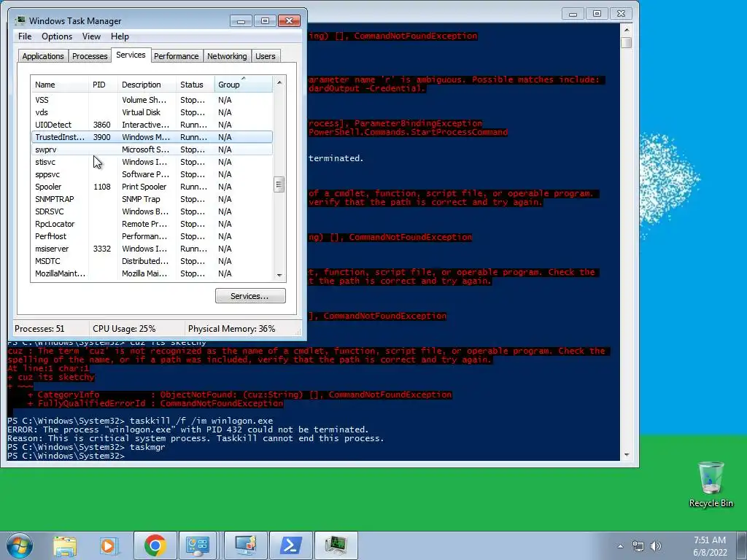Switch to the PowerShell taskbar window
Image resolution: width=747 pixels, height=560 pixels.
[x=290, y=545]
